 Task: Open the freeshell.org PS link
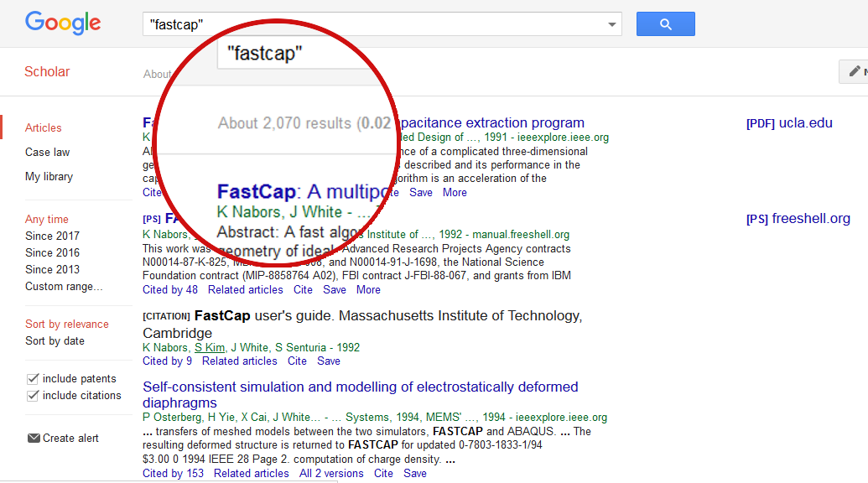pyautogui.click(x=798, y=219)
